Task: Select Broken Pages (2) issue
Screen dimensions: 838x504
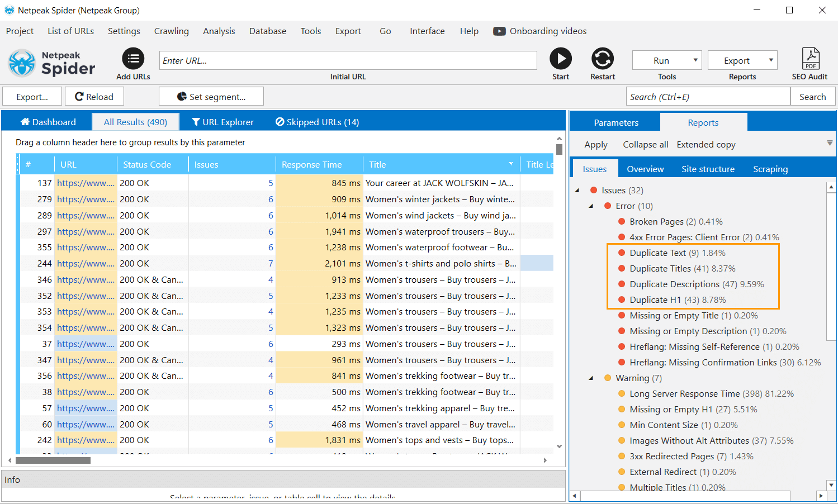Action: (676, 222)
